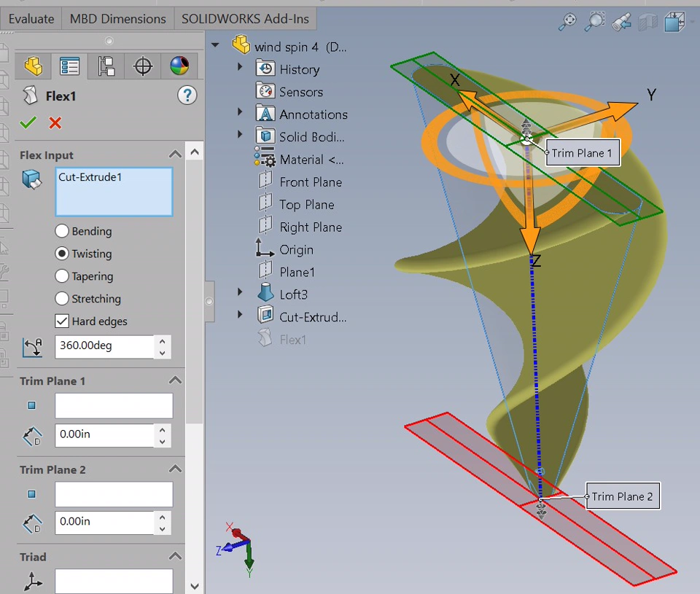Click the Triad coordinate system selection box

pos(114,581)
